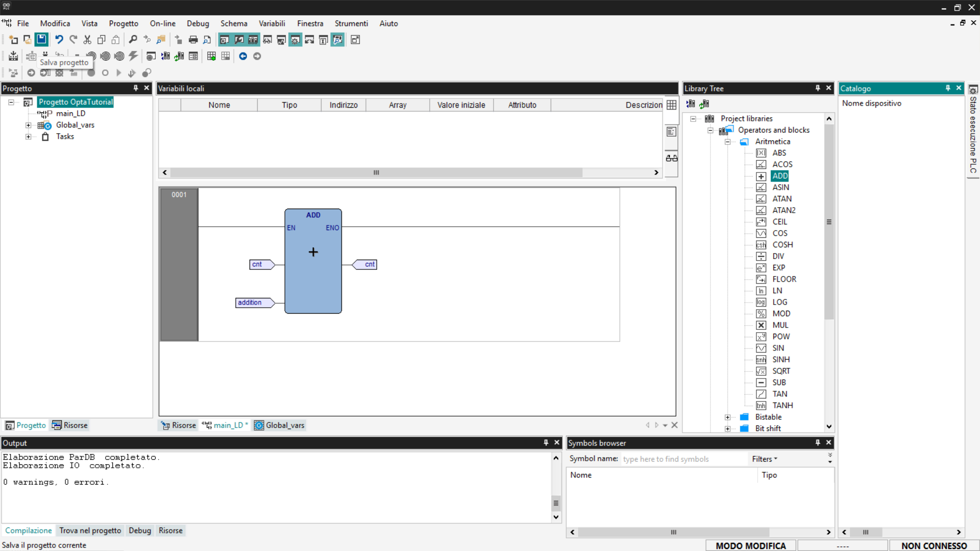The image size is (980, 551).
Task: Select the MUL block in Library Tree
Action: tap(780, 325)
